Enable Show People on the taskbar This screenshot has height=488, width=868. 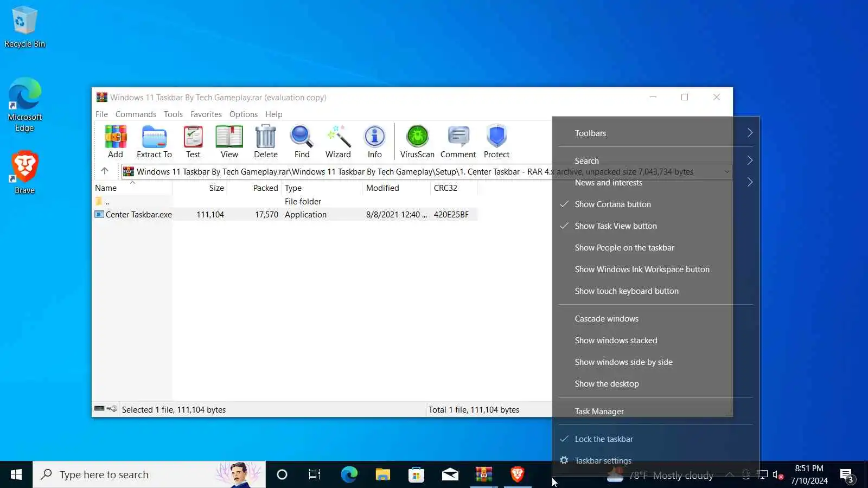(x=656, y=248)
